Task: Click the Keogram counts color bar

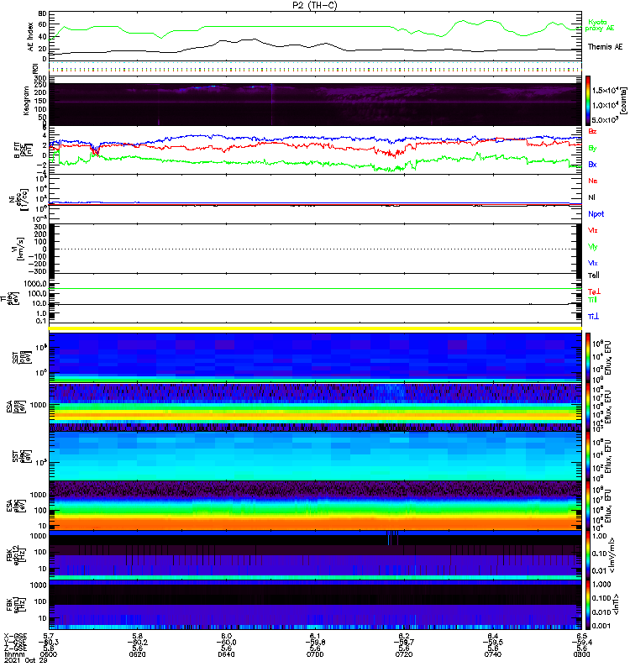Action: (x=588, y=101)
